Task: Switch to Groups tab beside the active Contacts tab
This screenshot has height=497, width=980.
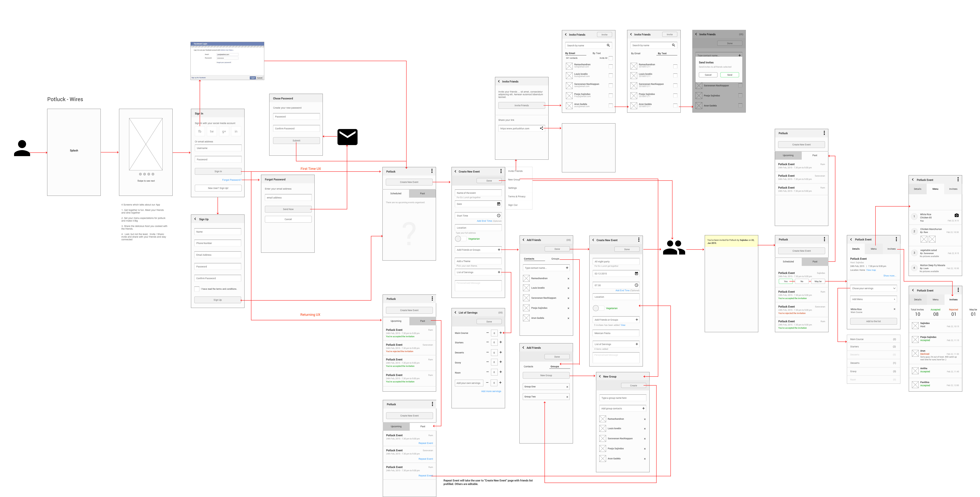Action: coord(555,259)
